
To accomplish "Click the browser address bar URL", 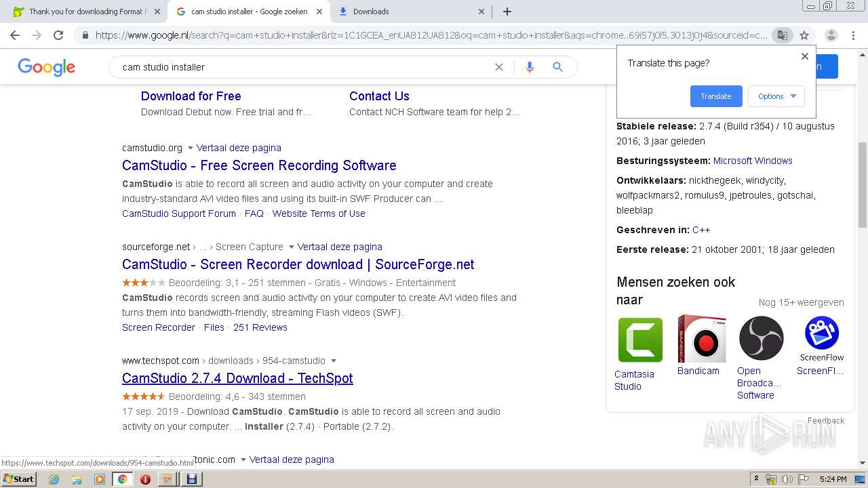I will [x=431, y=35].
